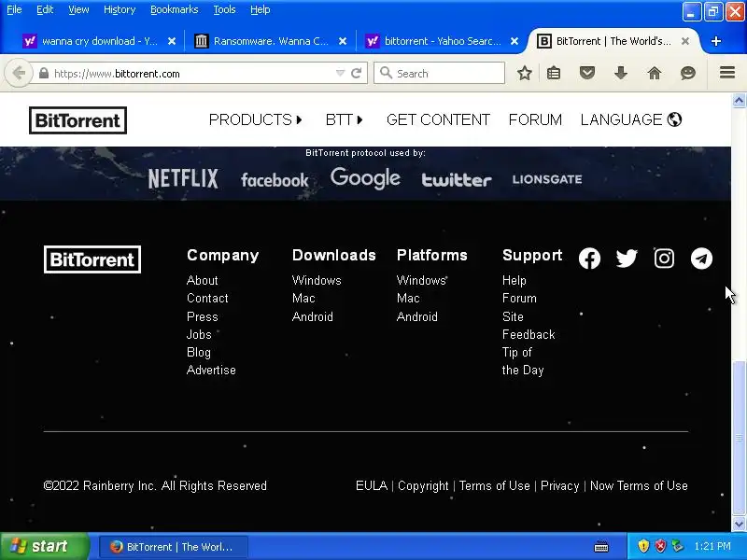Expand the BTT navigation menu
747x560 pixels.
tap(344, 119)
